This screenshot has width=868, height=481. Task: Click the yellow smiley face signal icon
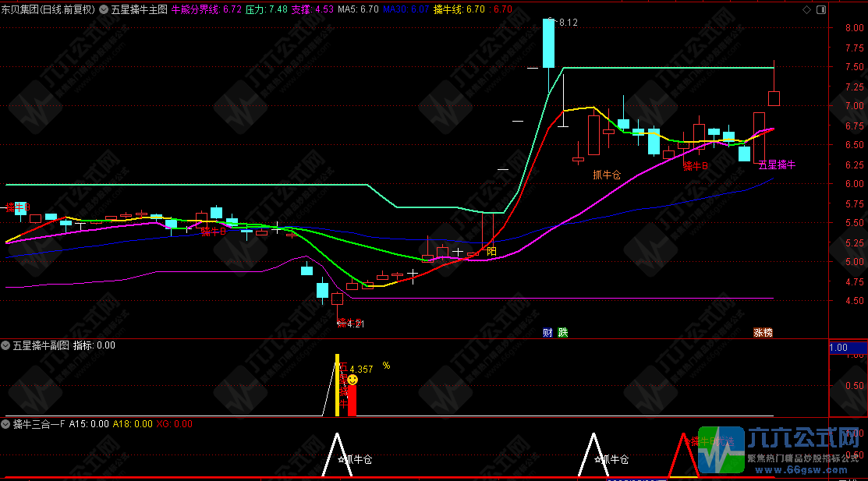(x=353, y=380)
